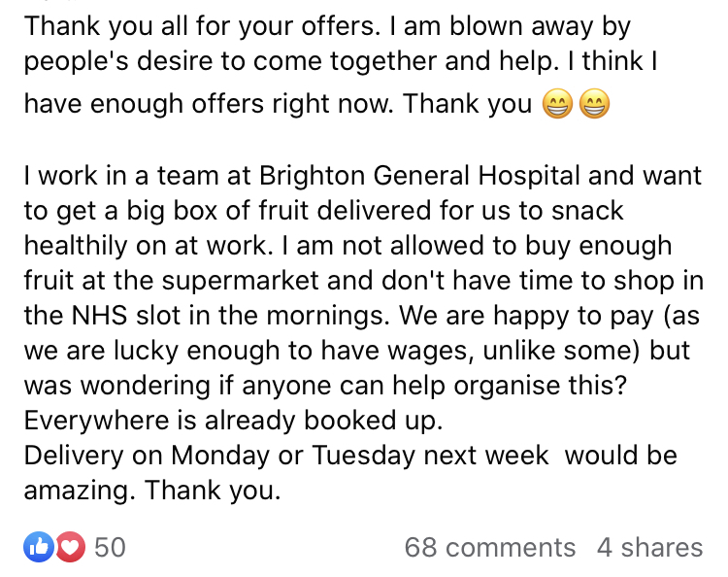Click the line starting Delivery on Monday or Tuesday

(350, 456)
